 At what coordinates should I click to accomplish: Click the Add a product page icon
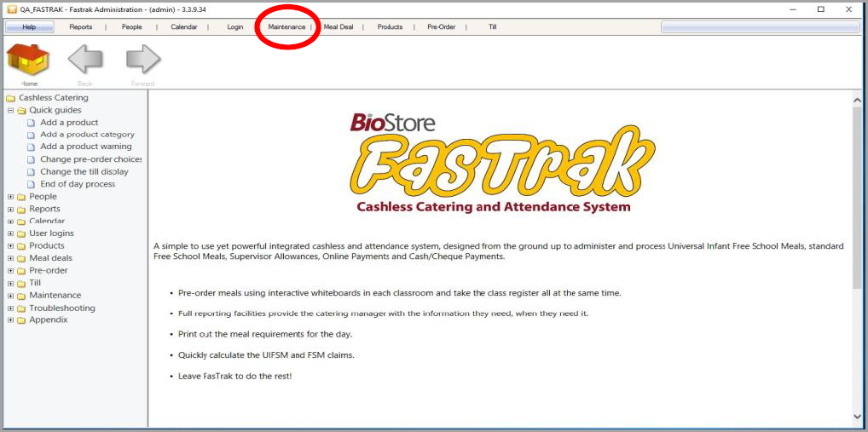31,123
